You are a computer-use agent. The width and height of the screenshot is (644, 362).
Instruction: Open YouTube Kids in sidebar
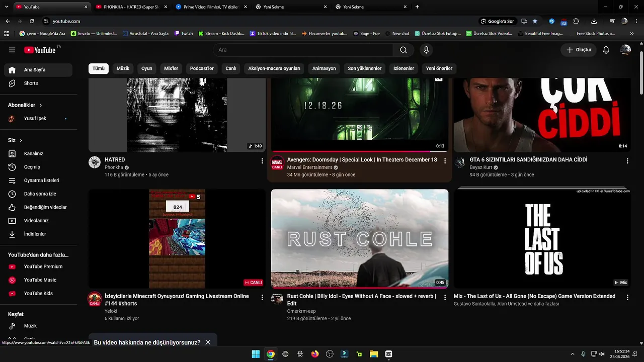point(38,294)
